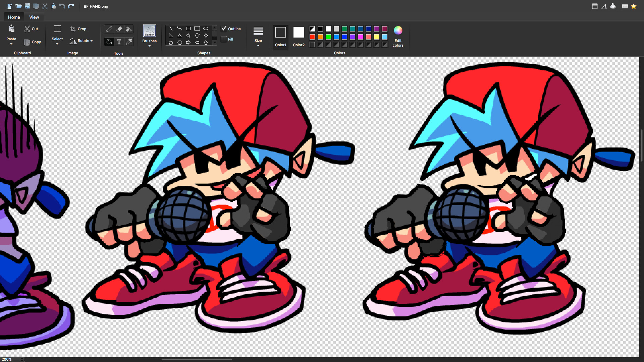Click the Save floppy disk icon

click(27, 6)
